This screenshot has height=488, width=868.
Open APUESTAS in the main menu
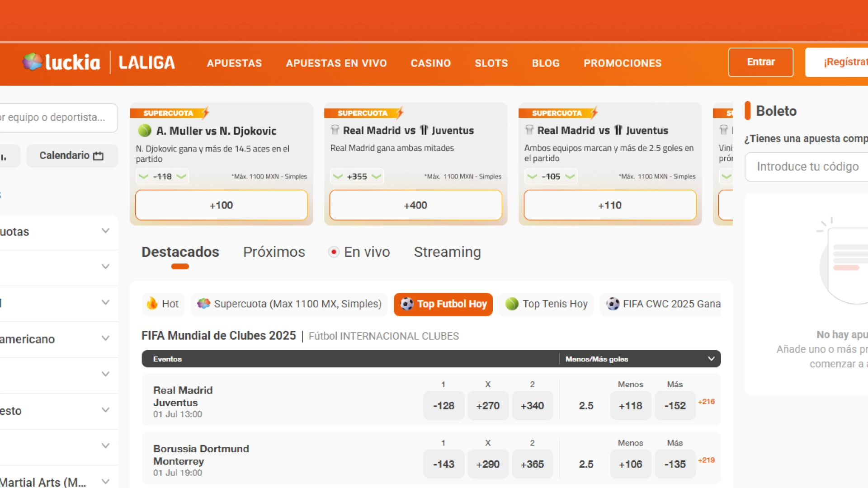(234, 63)
